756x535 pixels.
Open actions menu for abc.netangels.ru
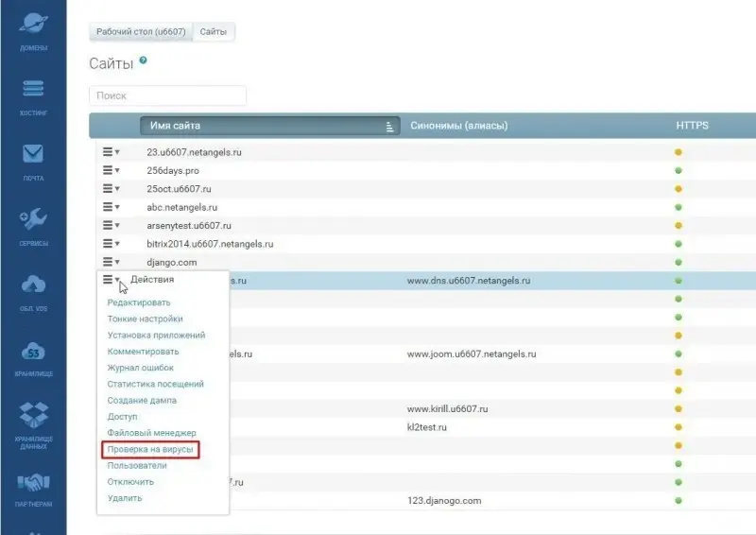tap(111, 207)
